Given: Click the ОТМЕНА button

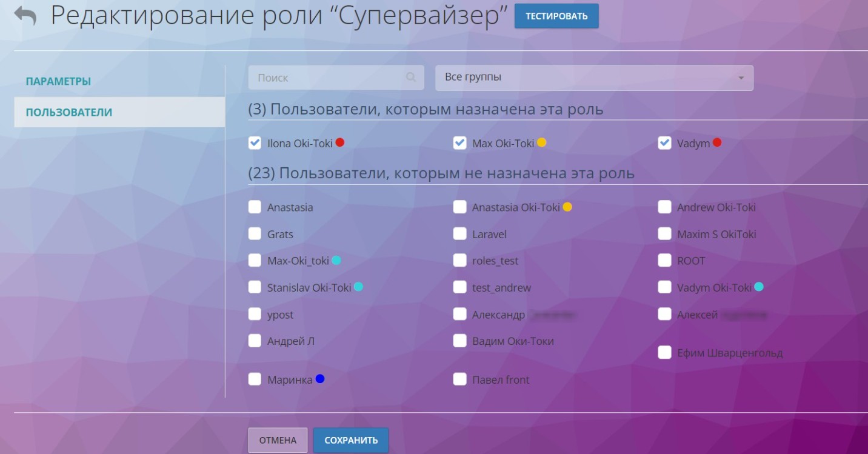Looking at the screenshot, I should (278, 440).
